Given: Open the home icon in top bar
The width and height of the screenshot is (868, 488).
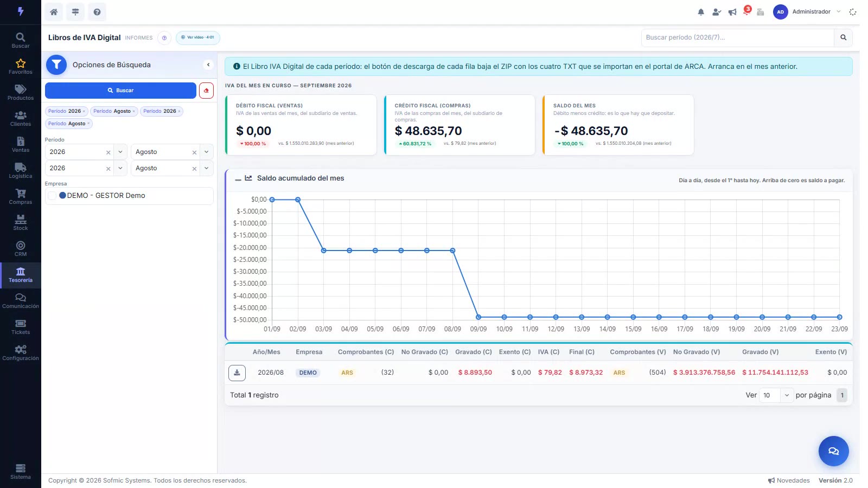Looking at the screenshot, I should pyautogui.click(x=54, y=12).
